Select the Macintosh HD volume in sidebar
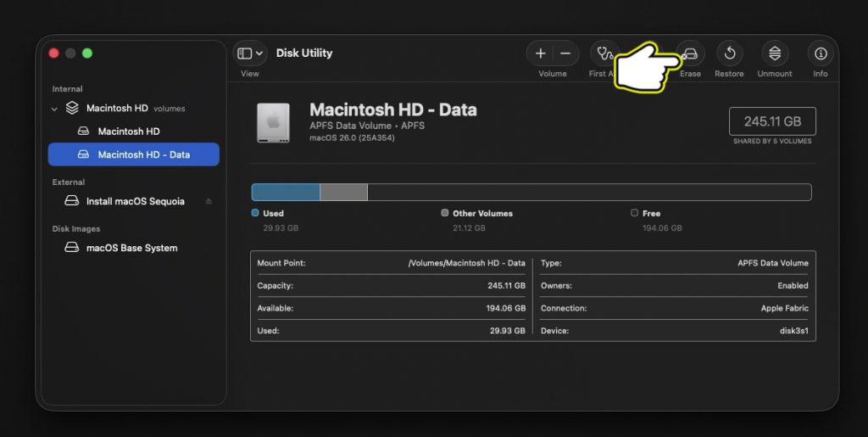Viewport: 868px width, 437px height. click(x=128, y=132)
